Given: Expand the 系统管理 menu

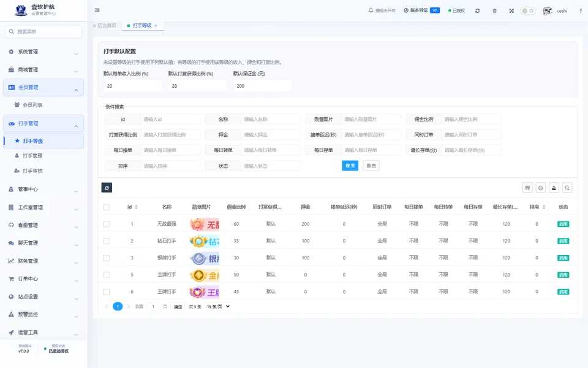Looking at the screenshot, I should pyautogui.click(x=43, y=52).
